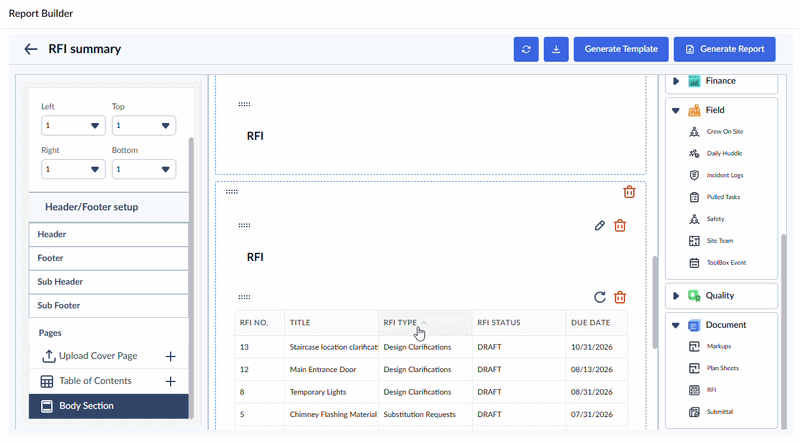800x442 pixels.
Task: Select Header in Header/Footer setup
Action: coord(108,234)
